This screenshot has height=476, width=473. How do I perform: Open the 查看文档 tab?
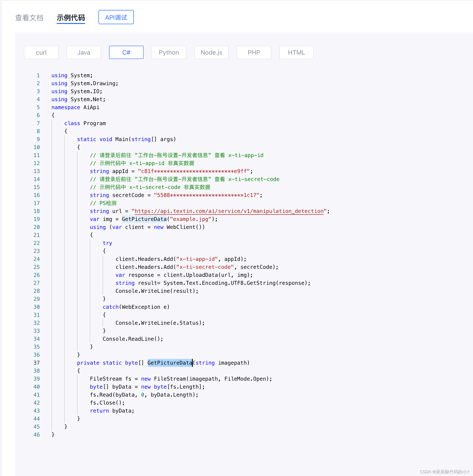click(x=29, y=18)
